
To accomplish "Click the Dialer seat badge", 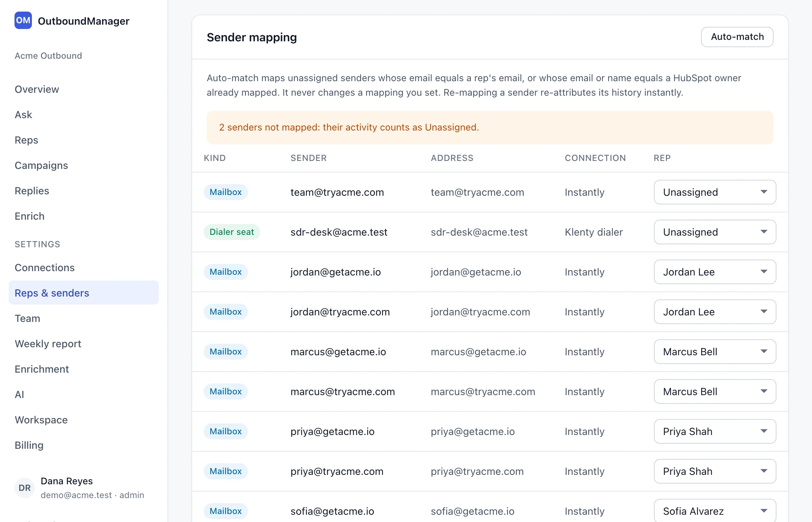I will point(232,232).
